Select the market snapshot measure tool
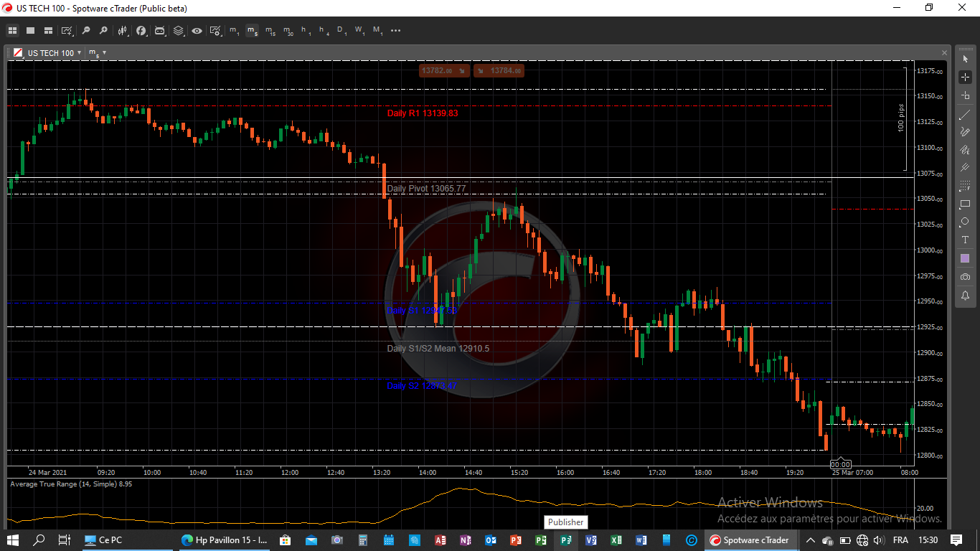 pyautogui.click(x=965, y=95)
